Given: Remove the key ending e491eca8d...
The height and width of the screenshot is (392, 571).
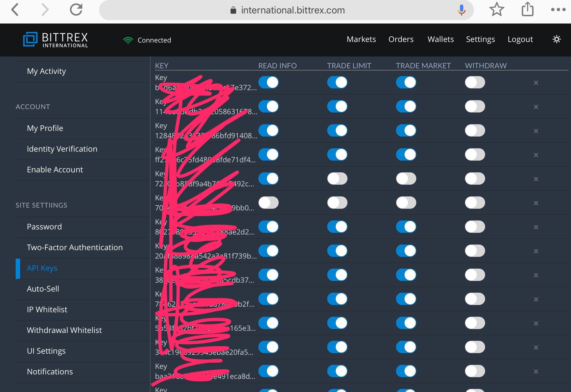Looking at the screenshot, I should coord(536,372).
